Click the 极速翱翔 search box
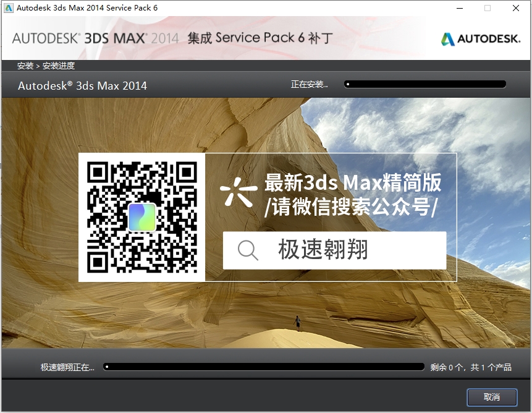Screen dimensions: 532x413 [334, 250]
